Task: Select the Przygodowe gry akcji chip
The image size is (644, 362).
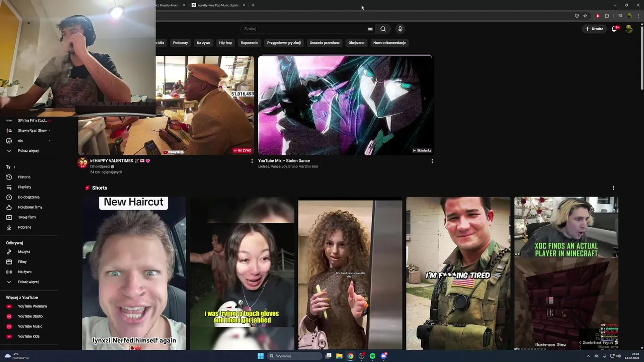Action: click(x=284, y=43)
